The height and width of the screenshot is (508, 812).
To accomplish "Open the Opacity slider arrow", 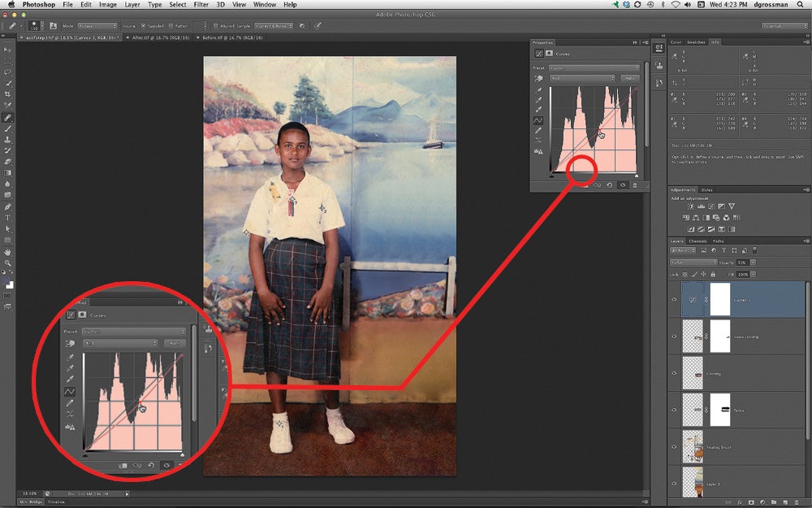I will pyautogui.click(x=753, y=263).
